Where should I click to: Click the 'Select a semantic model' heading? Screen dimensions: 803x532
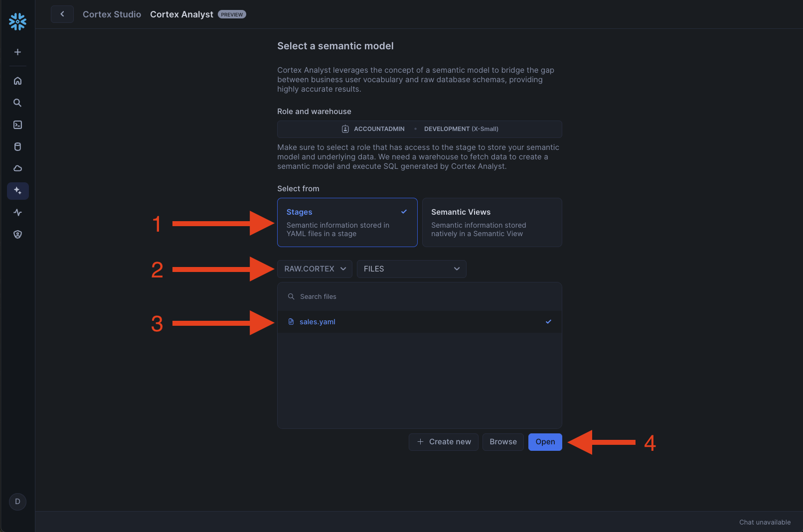point(335,46)
